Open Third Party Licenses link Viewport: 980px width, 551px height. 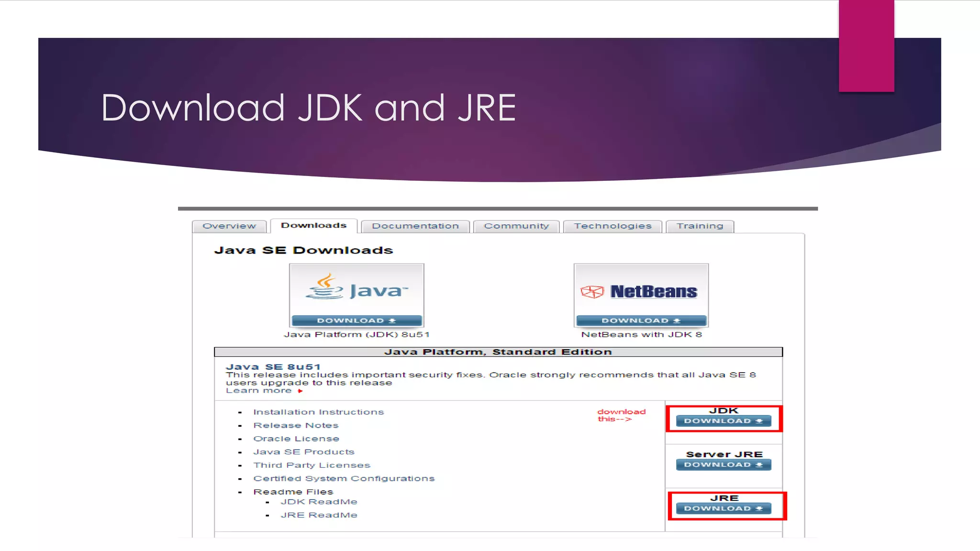pos(312,465)
